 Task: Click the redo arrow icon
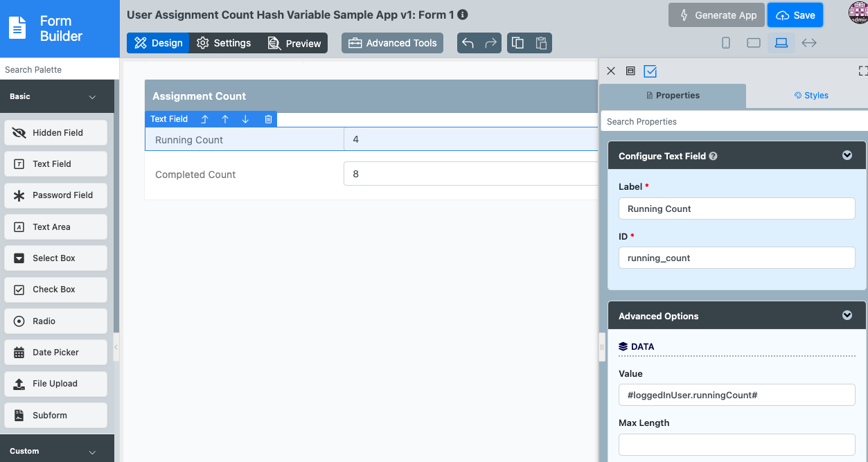(x=490, y=43)
